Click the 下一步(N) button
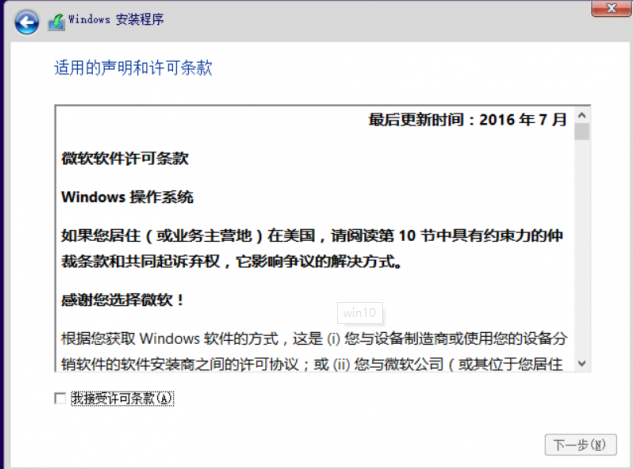Image resolution: width=633 pixels, height=469 pixels. point(580,445)
